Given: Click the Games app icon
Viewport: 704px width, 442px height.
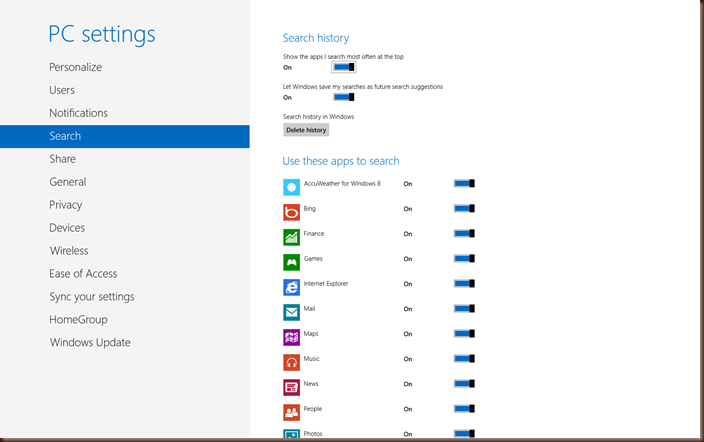Looking at the screenshot, I should [291, 262].
